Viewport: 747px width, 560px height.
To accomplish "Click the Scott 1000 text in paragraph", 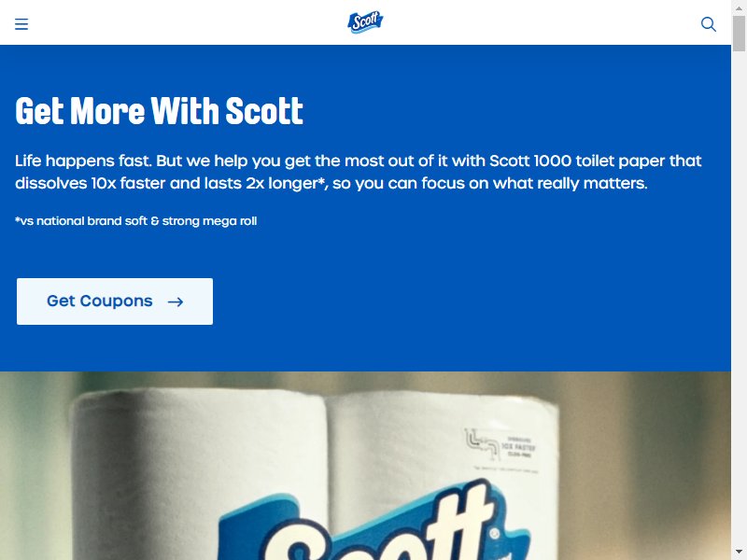I will pyautogui.click(x=530, y=161).
